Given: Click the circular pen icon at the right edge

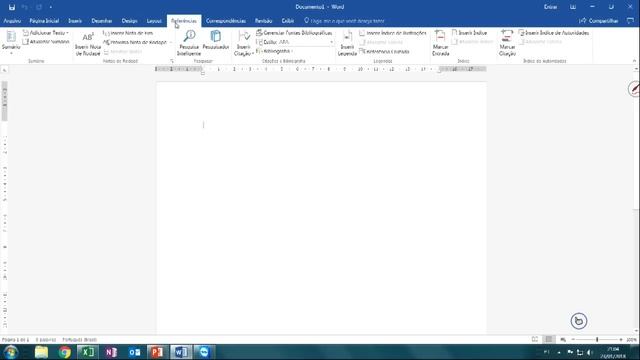Looking at the screenshot, I should coord(634,89).
